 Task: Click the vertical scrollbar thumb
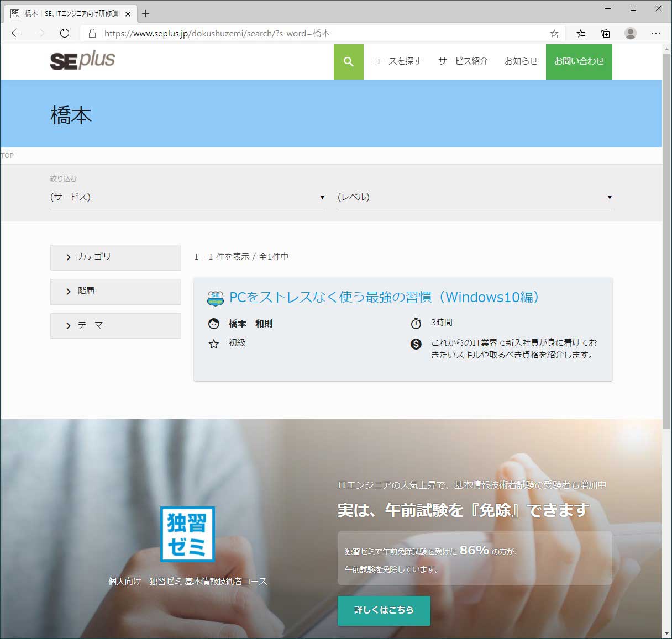[666, 241]
